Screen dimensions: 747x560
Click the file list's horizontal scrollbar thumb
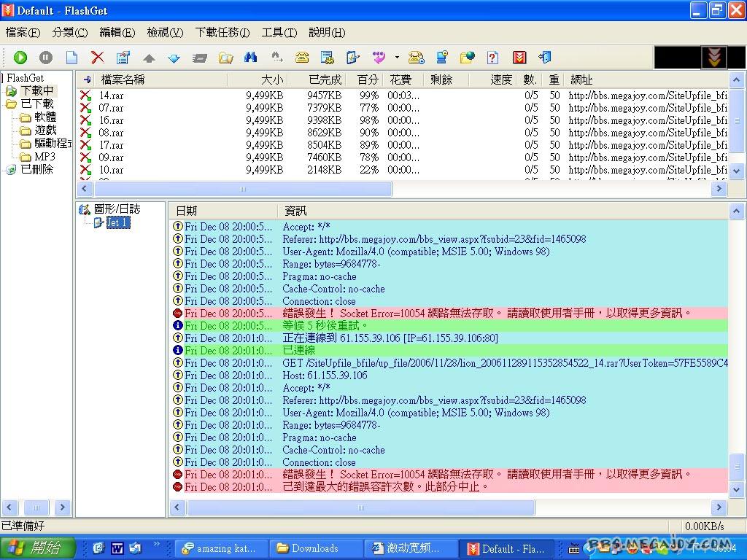243,189
